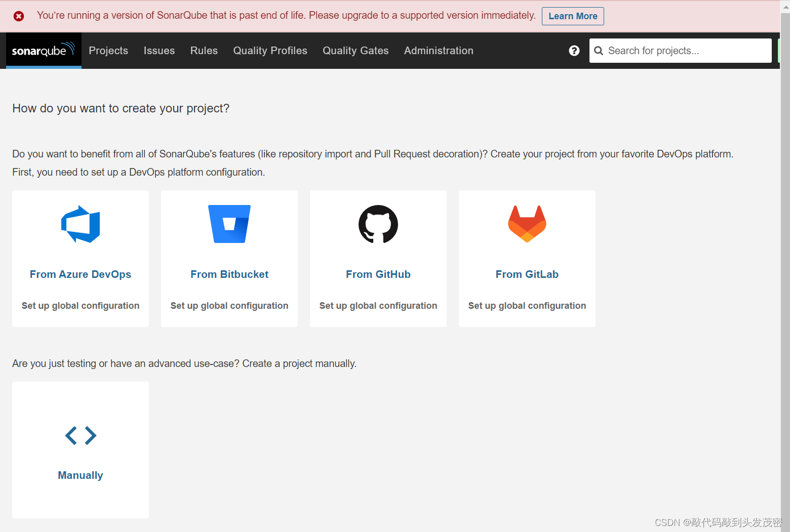Set up global configuration for GitHub
Screen dimensions: 790x532
point(378,306)
